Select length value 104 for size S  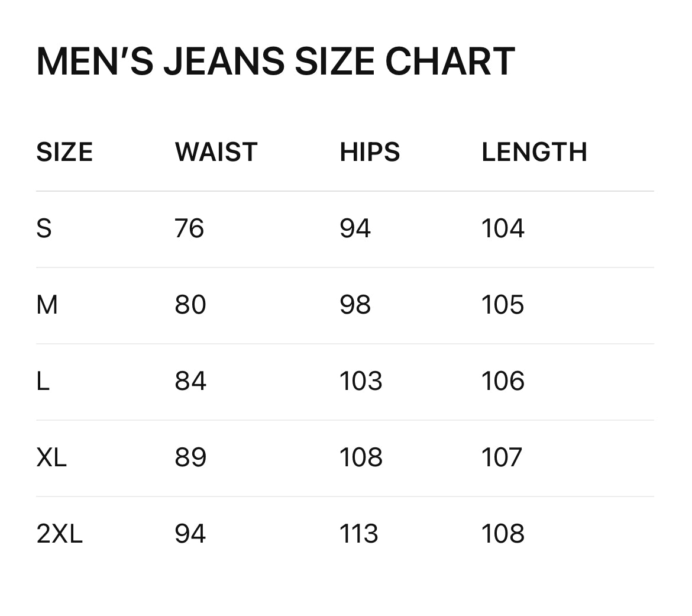(x=503, y=228)
